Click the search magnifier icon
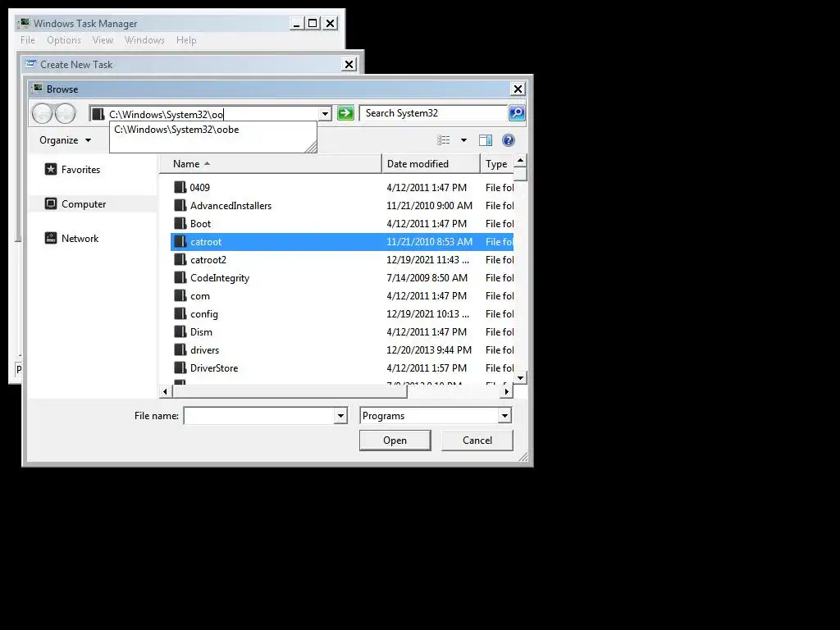 (517, 113)
